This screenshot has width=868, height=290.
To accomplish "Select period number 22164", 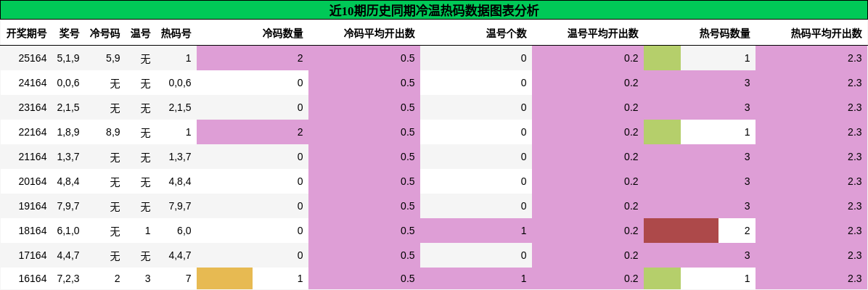I will [x=33, y=132].
